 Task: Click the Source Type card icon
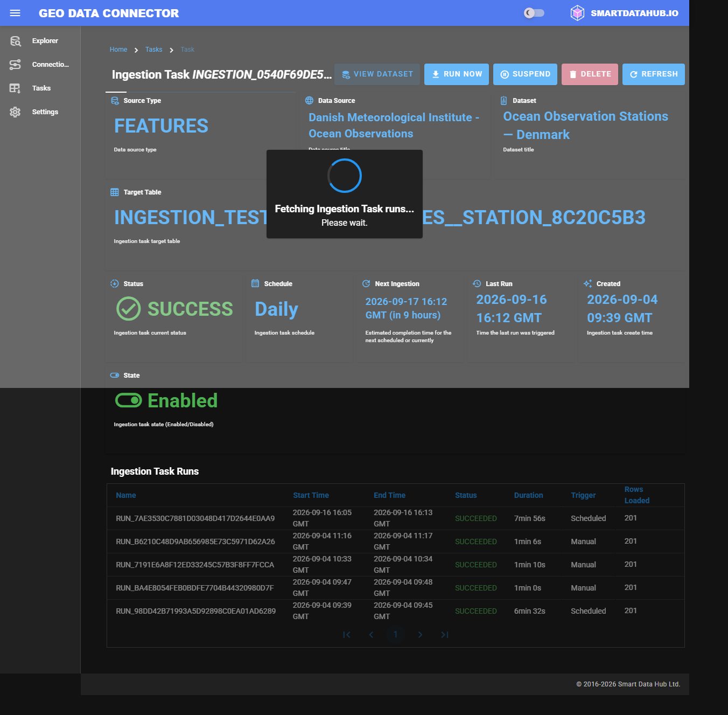click(x=115, y=101)
